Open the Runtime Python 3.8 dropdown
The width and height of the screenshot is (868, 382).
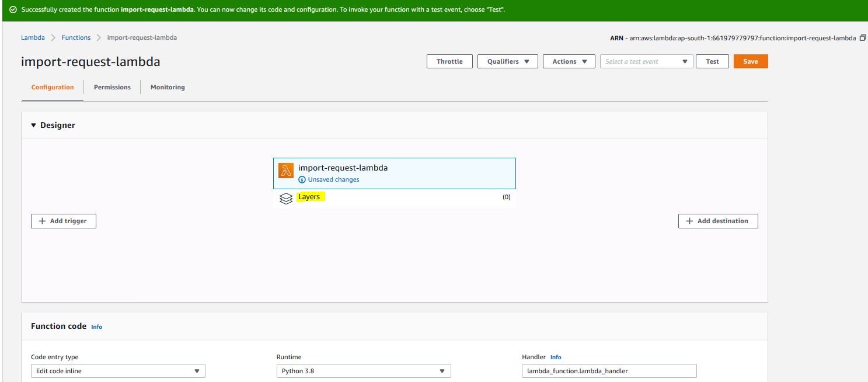click(363, 371)
